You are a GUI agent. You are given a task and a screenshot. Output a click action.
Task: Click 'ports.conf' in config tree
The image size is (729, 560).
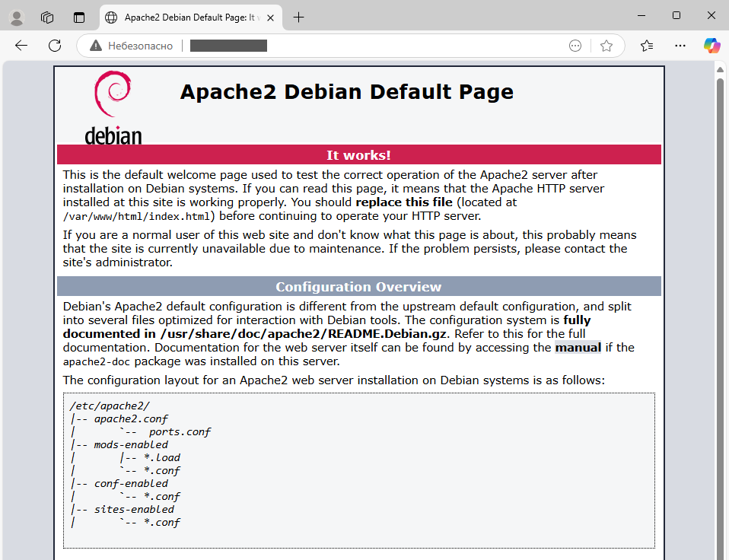(180, 431)
